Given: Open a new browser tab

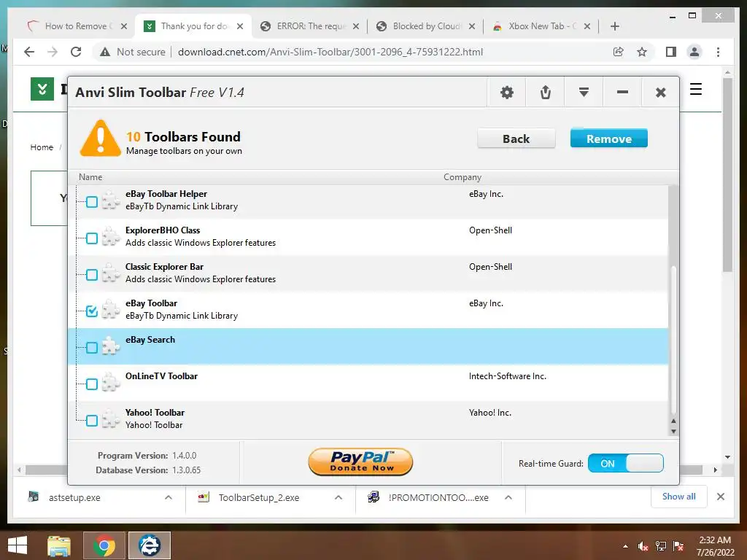Looking at the screenshot, I should (614, 26).
